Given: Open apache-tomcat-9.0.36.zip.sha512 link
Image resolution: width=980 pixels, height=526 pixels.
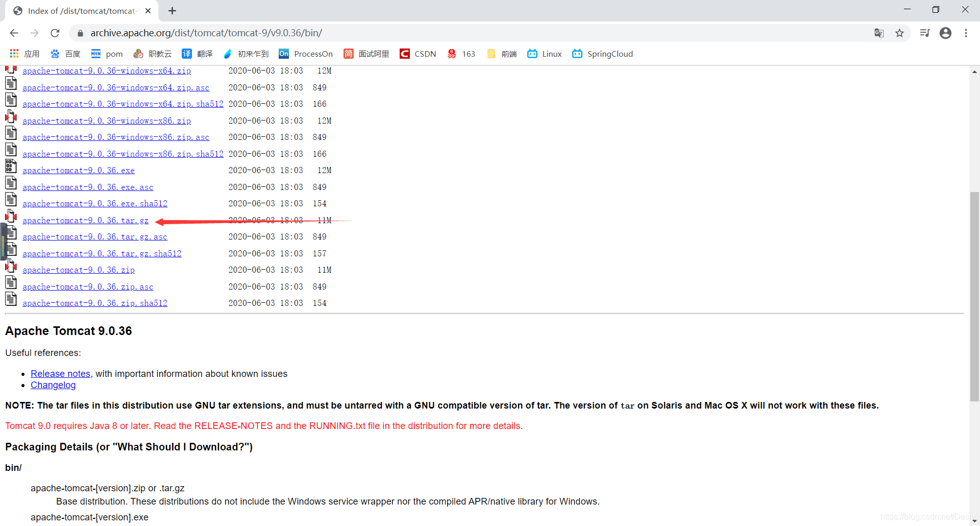Looking at the screenshot, I should [x=95, y=303].
